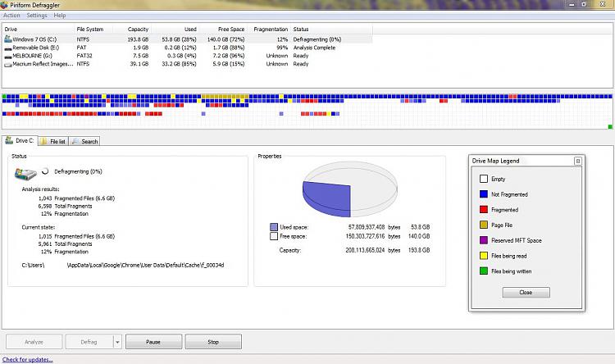This screenshot has height=364, width=615.
Task: Click the hard drive icon in Status panel
Action: (x=25, y=173)
